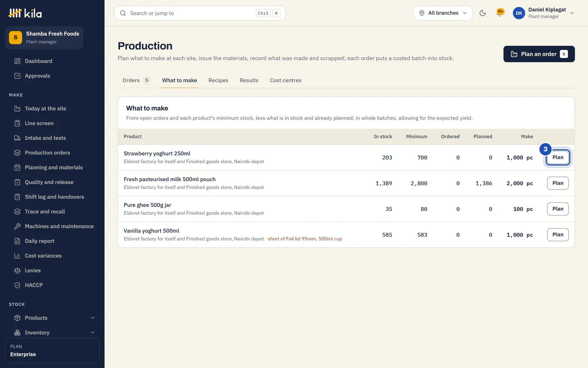Image resolution: width=588 pixels, height=368 pixels.
Task: Click the Planned value 1,386
Action: (x=484, y=183)
